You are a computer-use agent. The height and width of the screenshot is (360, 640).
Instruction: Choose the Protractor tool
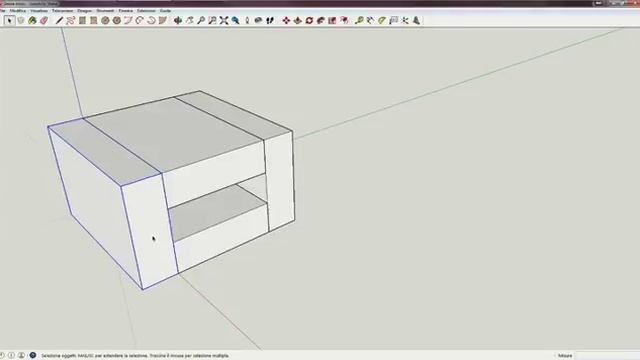coord(382,20)
